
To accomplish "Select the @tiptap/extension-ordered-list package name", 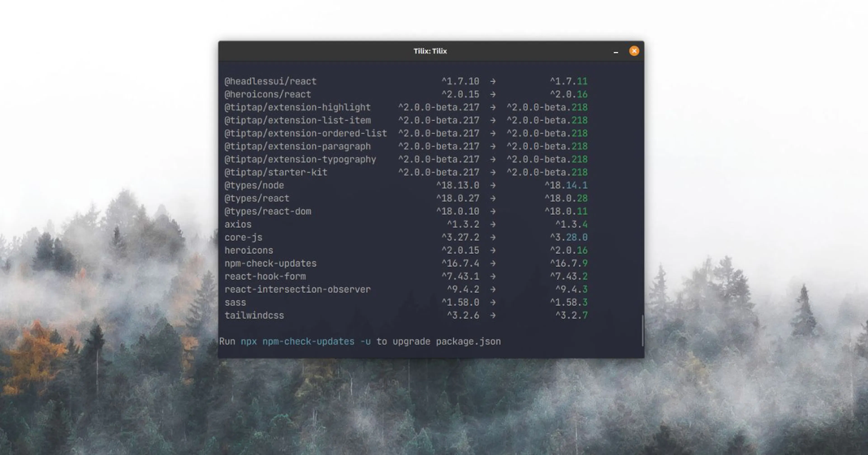I will (306, 133).
